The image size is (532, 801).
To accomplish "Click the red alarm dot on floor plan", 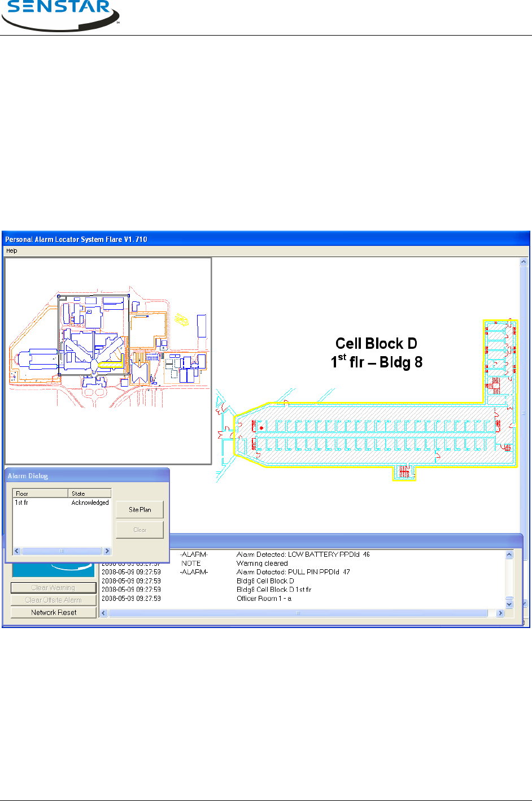I will (261, 428).
